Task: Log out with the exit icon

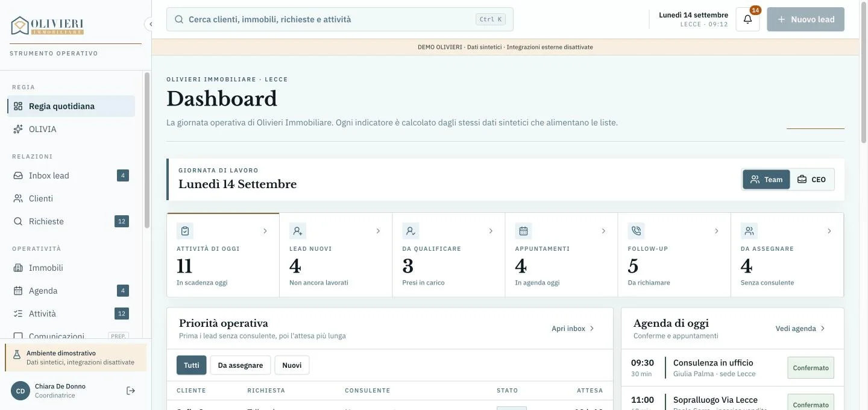Action: coord(131,391)
